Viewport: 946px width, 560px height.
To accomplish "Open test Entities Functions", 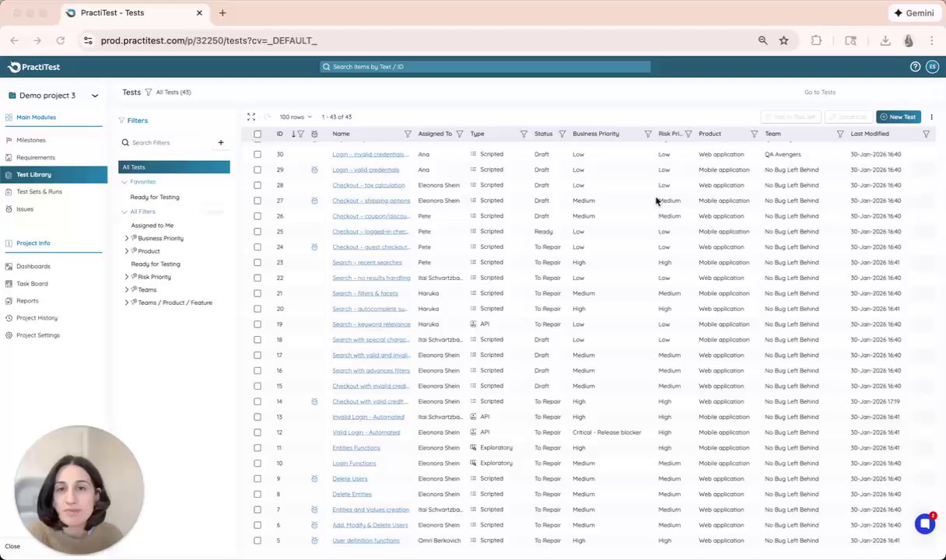I will click(356, 448).
